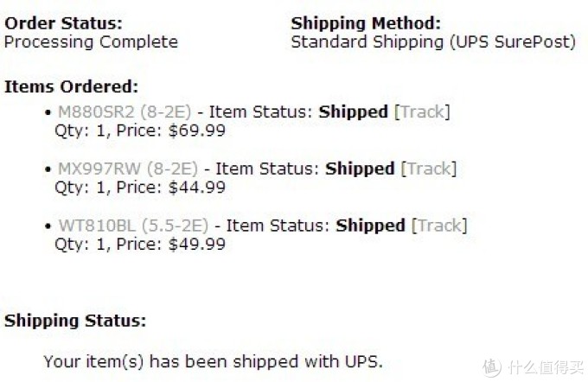The image size is (588, 382).
Task: Click the Items Ordered heading
Action: 71,87
